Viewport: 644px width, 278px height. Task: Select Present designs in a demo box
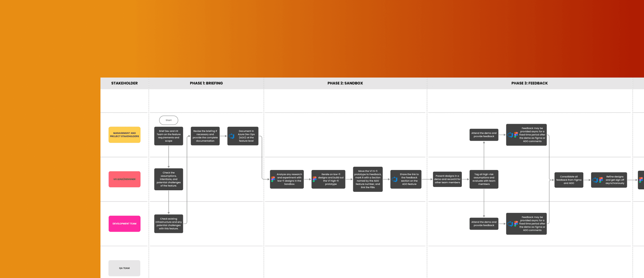click(447, 179)
